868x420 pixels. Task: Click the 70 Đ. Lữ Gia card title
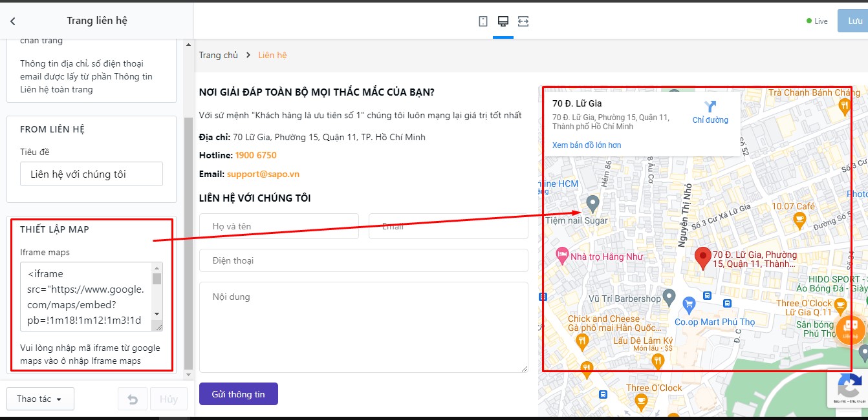tap(578, 103)
